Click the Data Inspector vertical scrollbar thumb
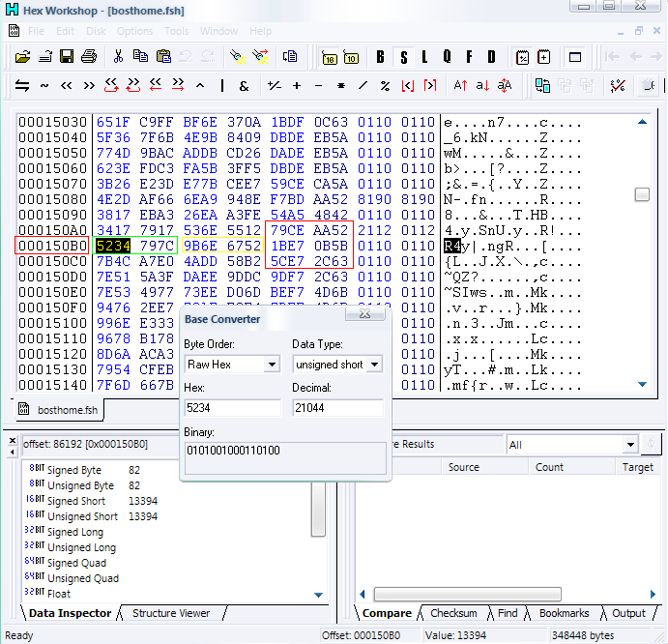This screenshot has height=644, width=668. 318,510
